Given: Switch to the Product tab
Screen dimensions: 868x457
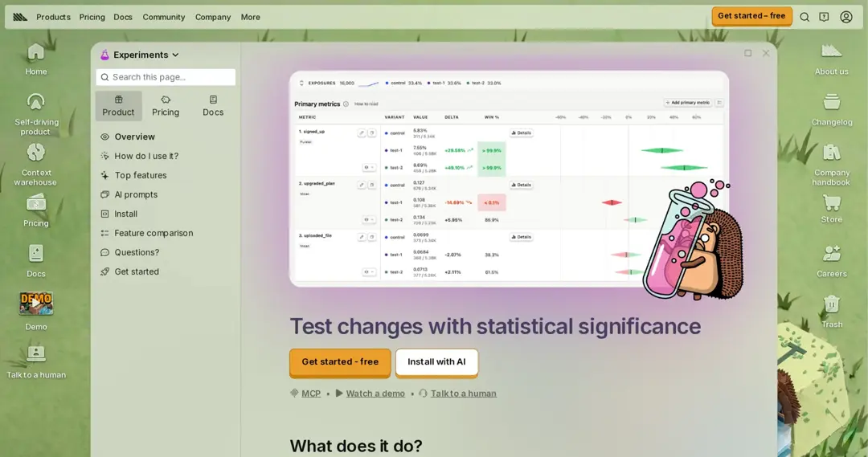Looking at the screenshot, I should (x=118, y=106).
